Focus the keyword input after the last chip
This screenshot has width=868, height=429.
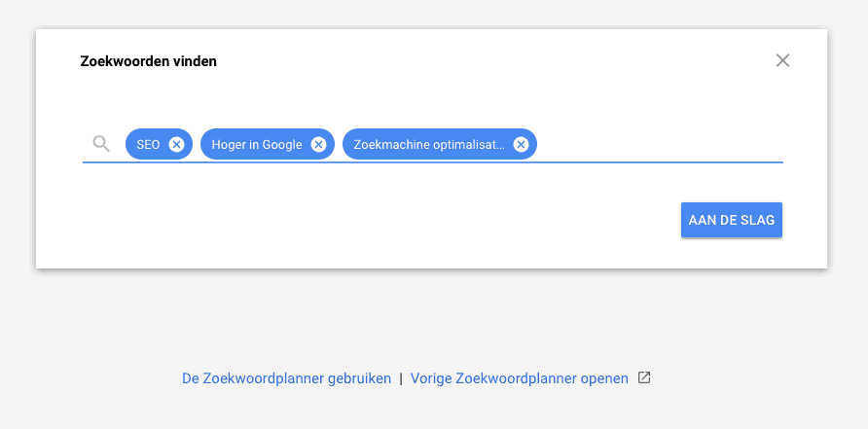(660, 145)
